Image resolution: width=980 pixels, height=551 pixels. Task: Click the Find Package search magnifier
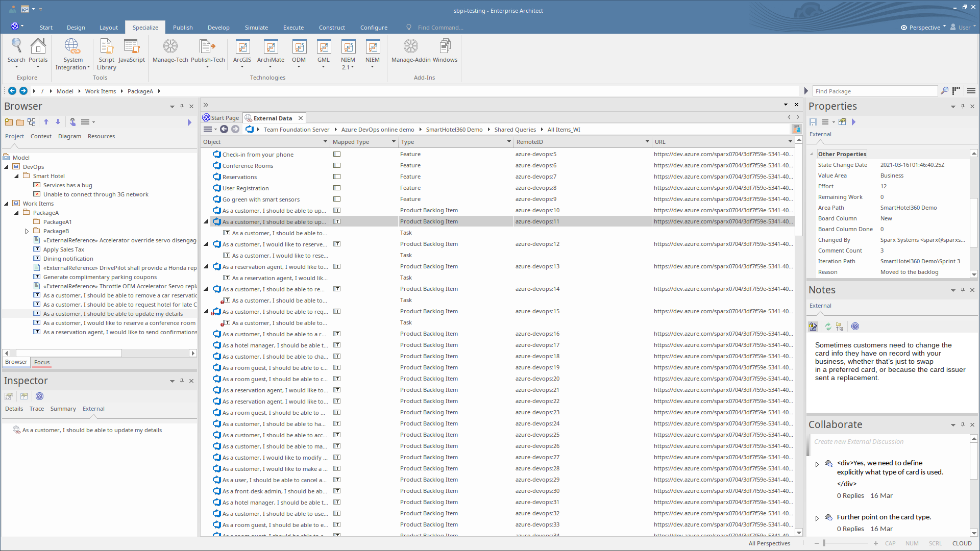coord(945,91)
